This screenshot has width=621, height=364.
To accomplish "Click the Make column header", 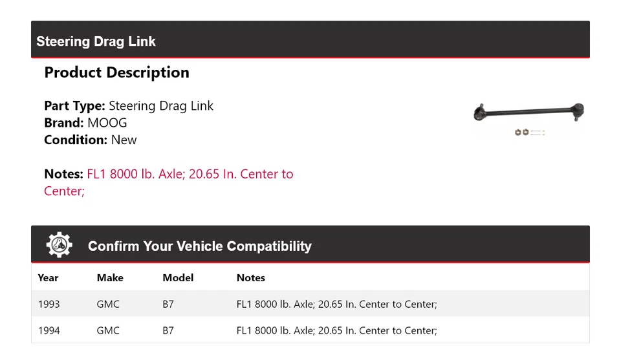I will [x=110, y=278].
